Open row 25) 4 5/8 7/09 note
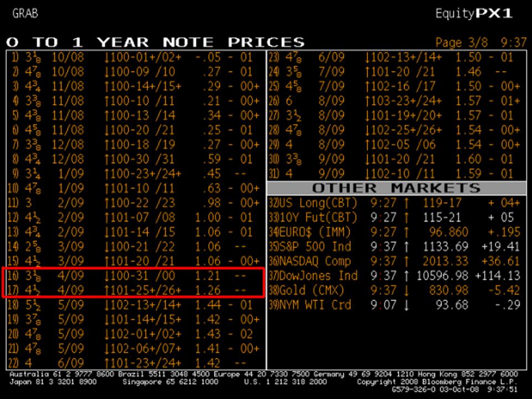 tap(396, 86)
